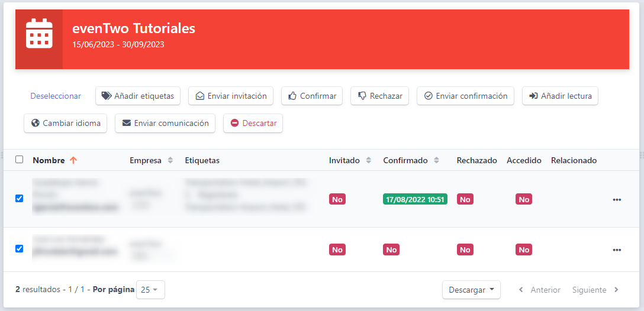Click the envelope icon on Enviar invitación
Screen dimensions: 644x311
(x=200, y=96)
